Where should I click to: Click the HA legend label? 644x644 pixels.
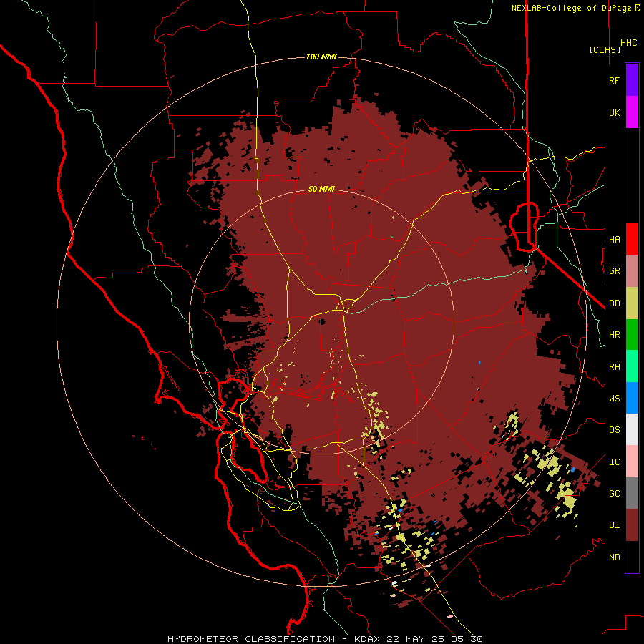(x=614, y=240)
